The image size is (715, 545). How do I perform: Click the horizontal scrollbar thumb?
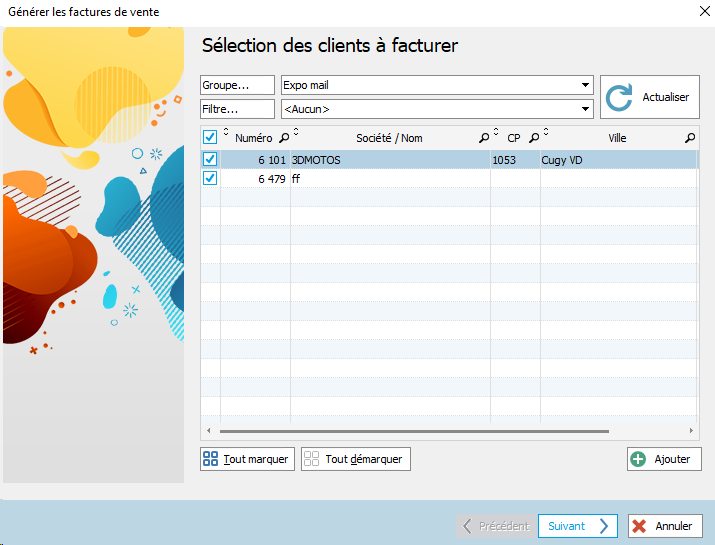pos(414,431)
